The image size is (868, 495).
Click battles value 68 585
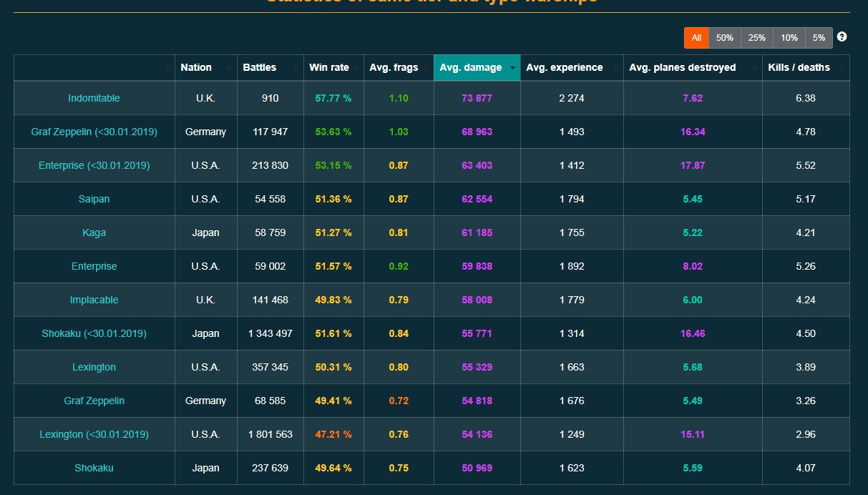point(270,401)
